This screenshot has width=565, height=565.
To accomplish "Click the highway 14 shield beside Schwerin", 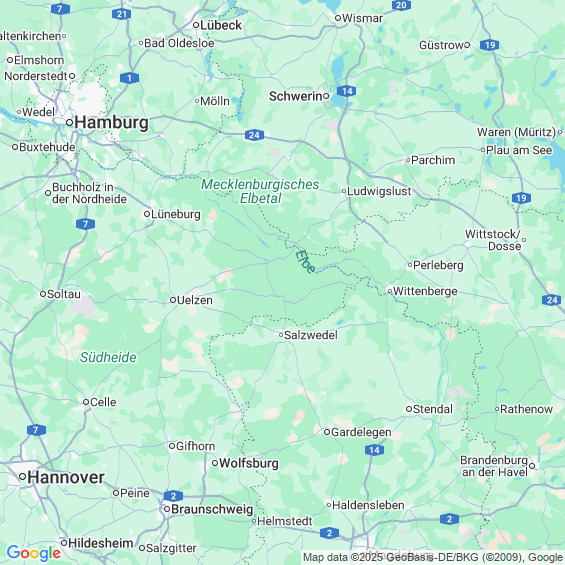I will [347, 91].
